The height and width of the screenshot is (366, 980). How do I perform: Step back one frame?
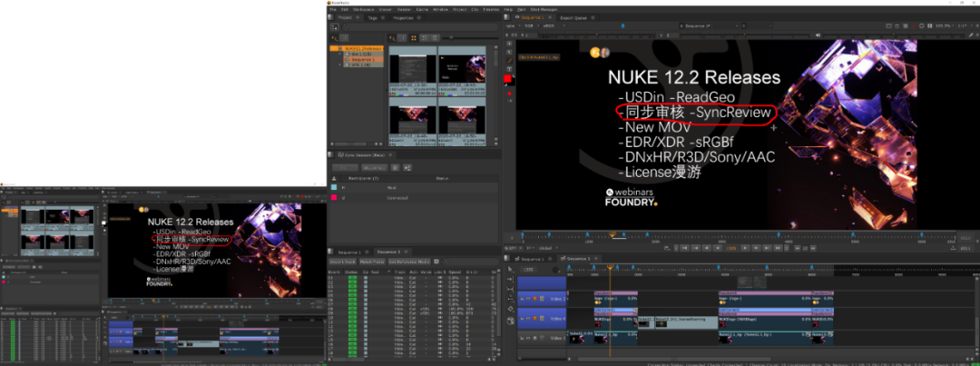coord(707,248)
